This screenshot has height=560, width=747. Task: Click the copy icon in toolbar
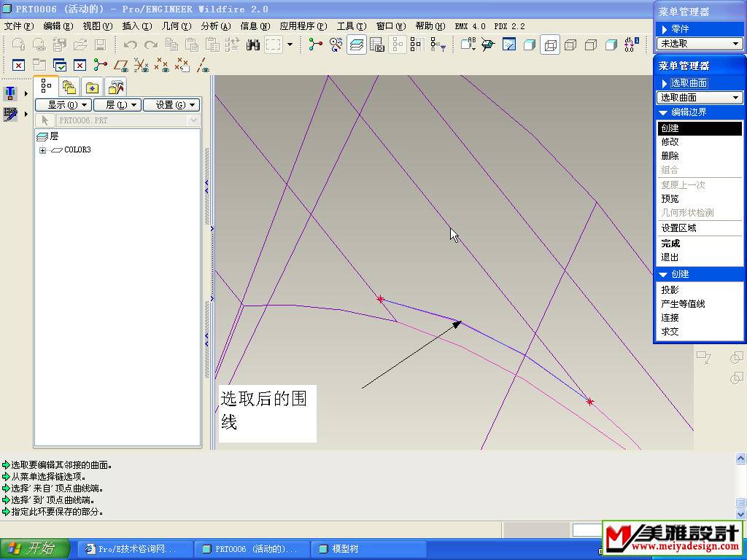tap(171, 44)
